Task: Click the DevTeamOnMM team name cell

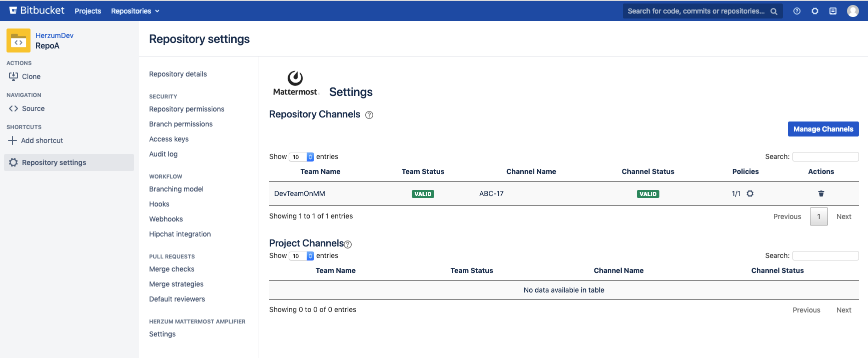Action: [x=300, y=193]
